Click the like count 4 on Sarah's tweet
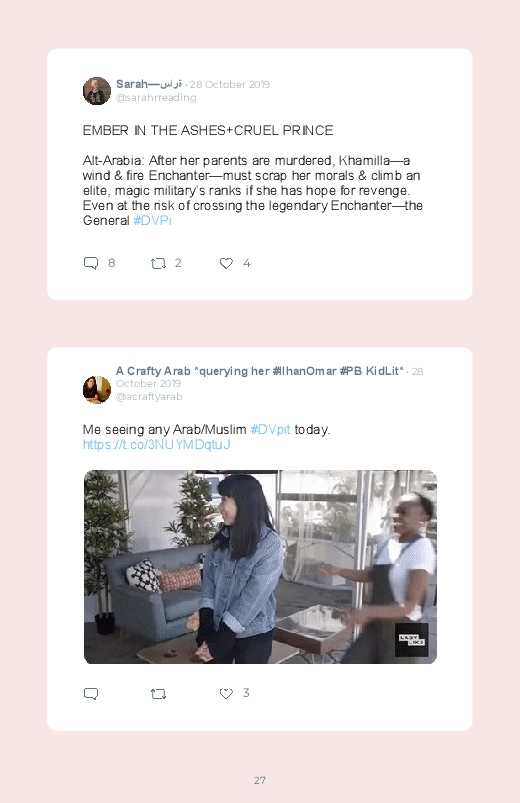 [x=246, y=263]
